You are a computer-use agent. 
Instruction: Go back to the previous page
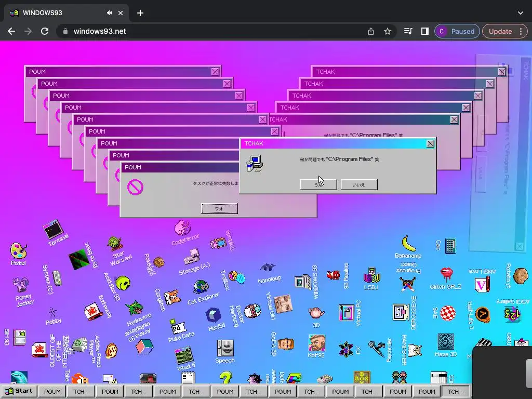tap(11, 31)
